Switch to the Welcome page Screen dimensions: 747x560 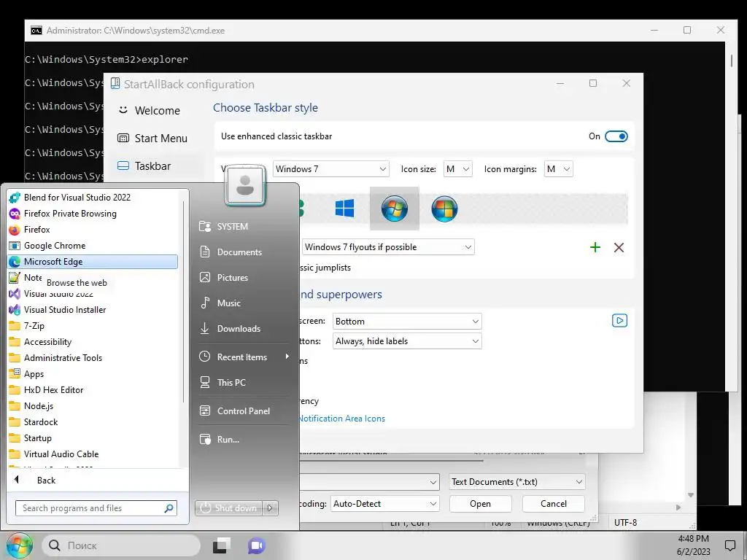pos(158,111)
